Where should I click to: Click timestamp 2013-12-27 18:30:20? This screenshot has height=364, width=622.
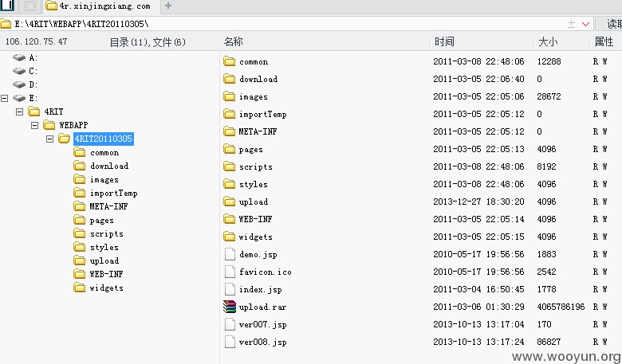coord(478,202)
